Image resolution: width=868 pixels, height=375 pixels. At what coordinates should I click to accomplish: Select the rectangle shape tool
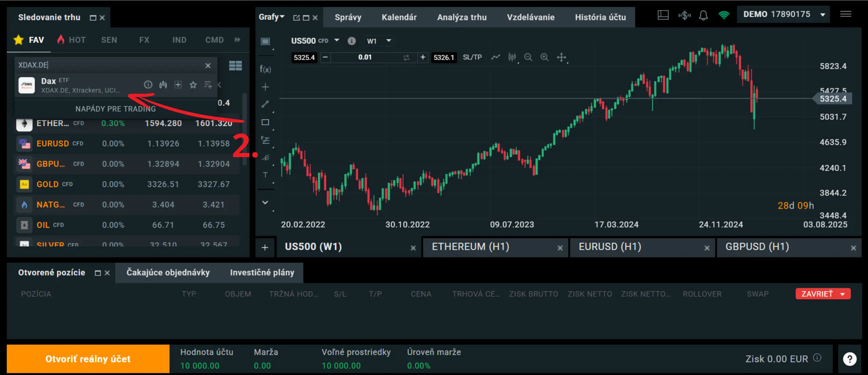[x=265, y=122]
